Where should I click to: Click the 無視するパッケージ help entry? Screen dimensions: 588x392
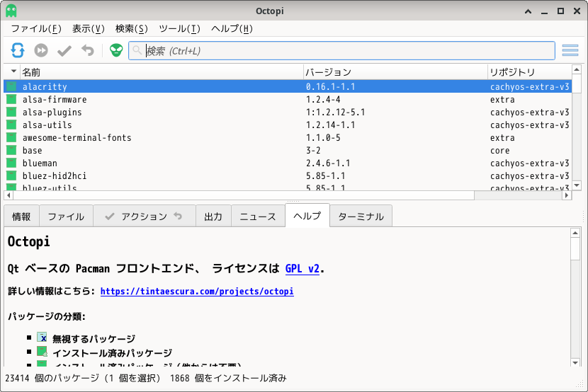pyautogui.click(x=94, y=339)
